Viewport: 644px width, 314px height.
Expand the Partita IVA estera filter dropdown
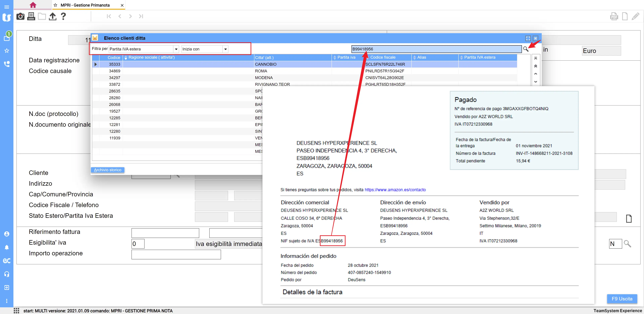176,49
